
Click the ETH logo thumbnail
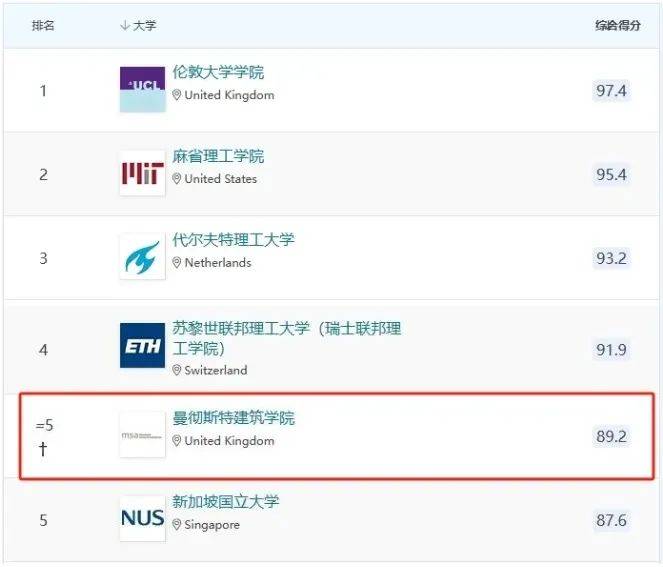coord(142,345)
